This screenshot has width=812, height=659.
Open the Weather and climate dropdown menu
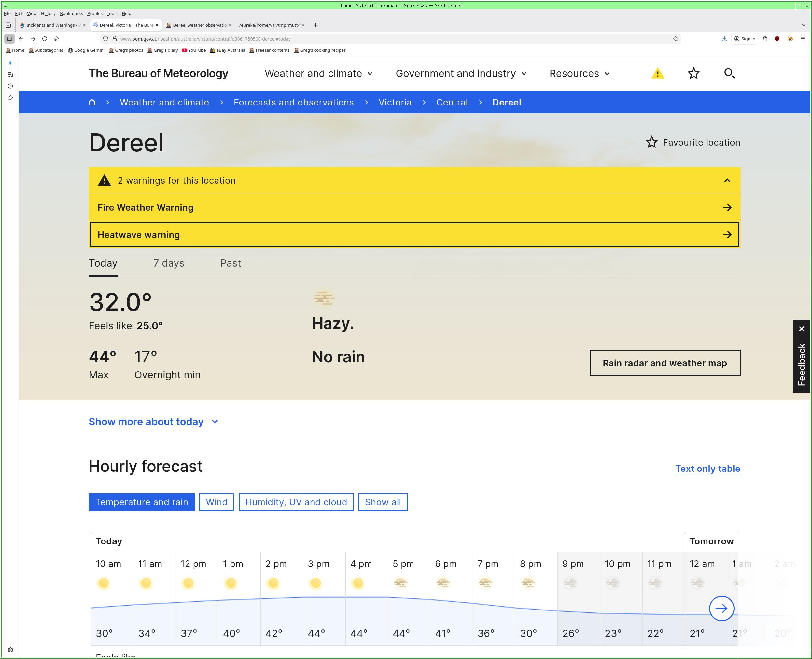318,74
